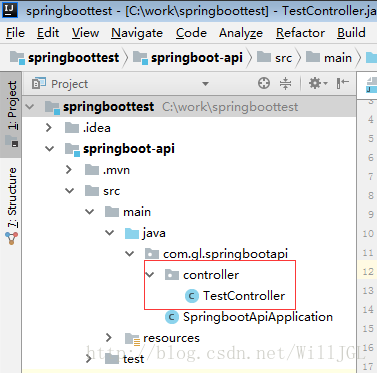Click TestController class icon
The width and height of the screenshot is (377, 373).
click(x=192, y=296)
